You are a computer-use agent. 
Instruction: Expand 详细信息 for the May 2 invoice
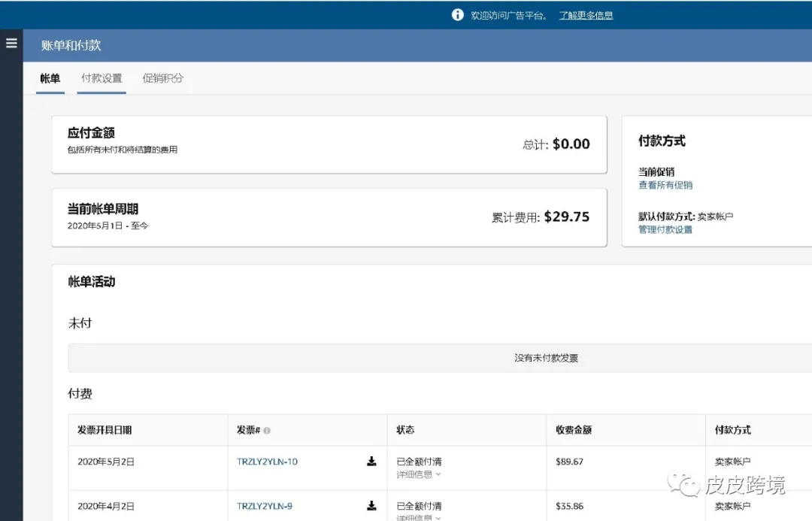419,474
